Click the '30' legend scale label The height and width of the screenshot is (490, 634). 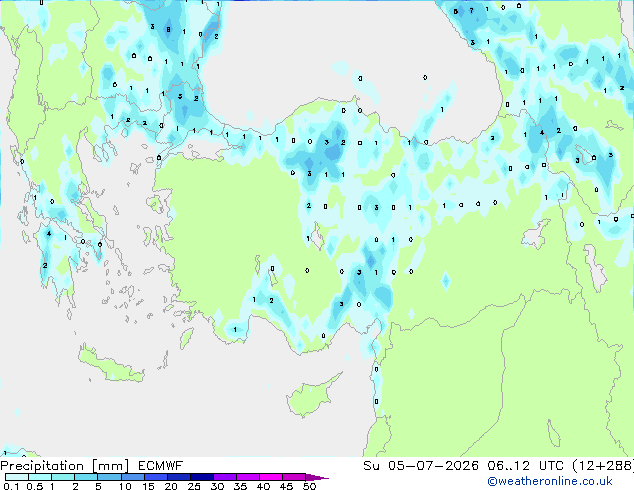click(217, 486)
